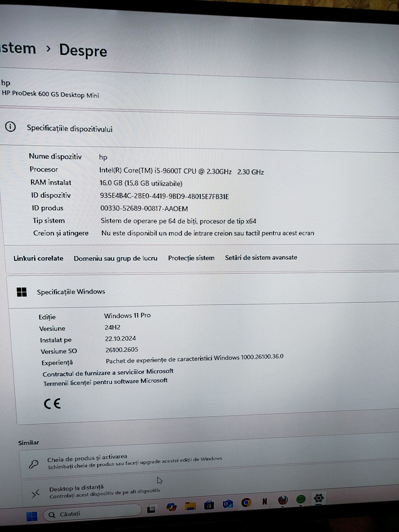Screen dimensions: 399x532
Task: Open Outlook from the taskbar
Action: [x=228, y=504]
